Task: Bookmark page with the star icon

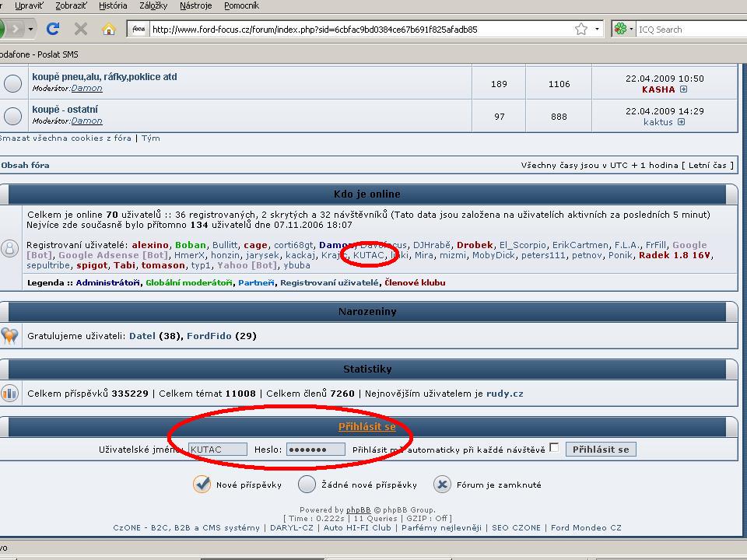Action: pyautogui.click(x=581, y=30)
